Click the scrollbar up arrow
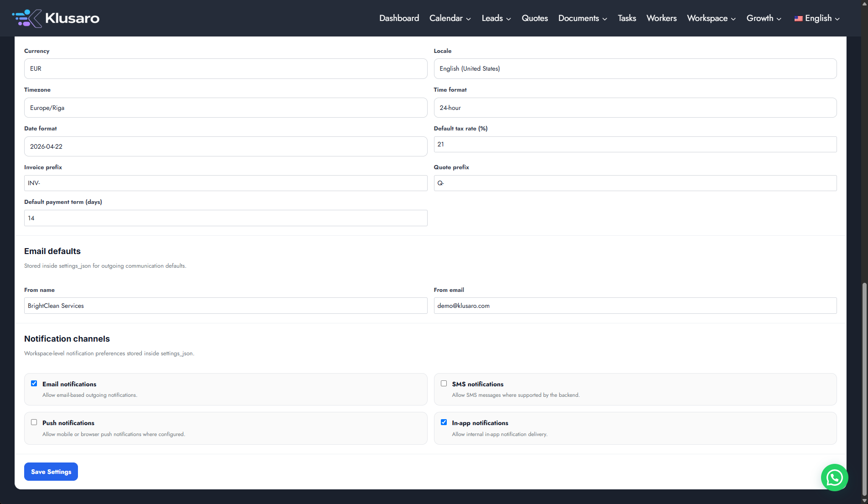Screen dimensions: 868x504 (864, 3)
